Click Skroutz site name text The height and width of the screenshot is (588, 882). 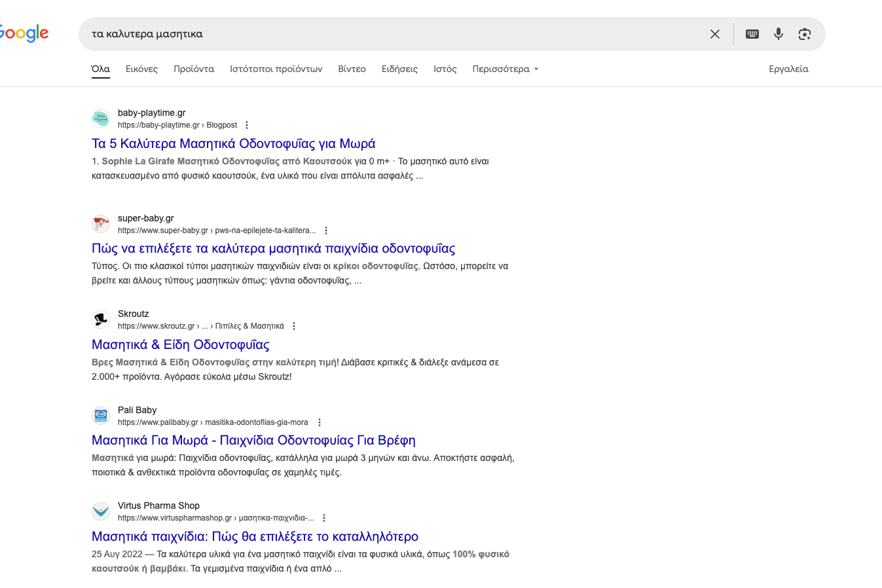134,314
